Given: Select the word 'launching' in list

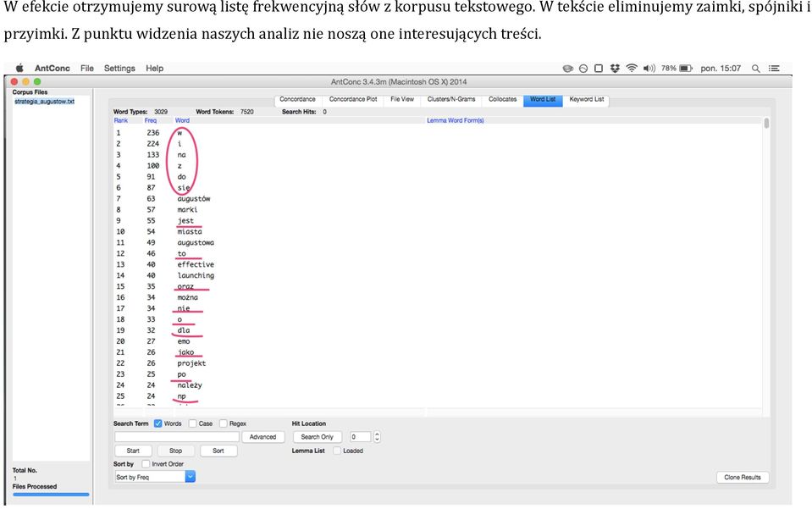Looking at the screenshot, I should (196, 275).
